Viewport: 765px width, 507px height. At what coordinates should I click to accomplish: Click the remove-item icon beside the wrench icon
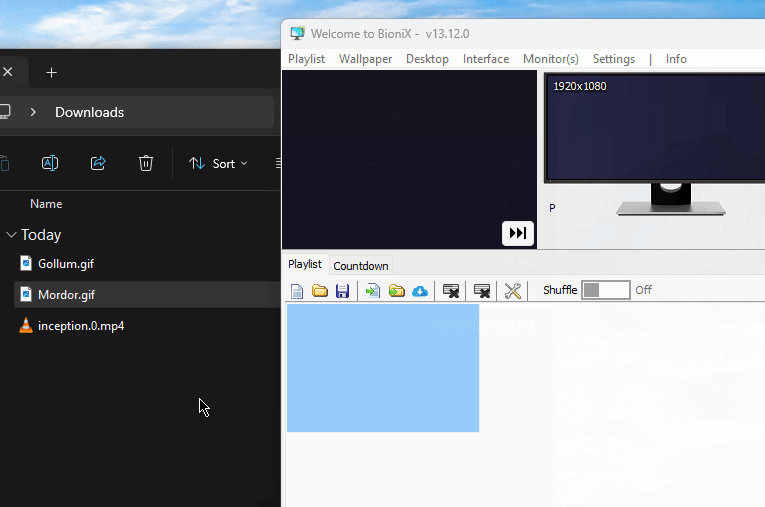point(482,291)
